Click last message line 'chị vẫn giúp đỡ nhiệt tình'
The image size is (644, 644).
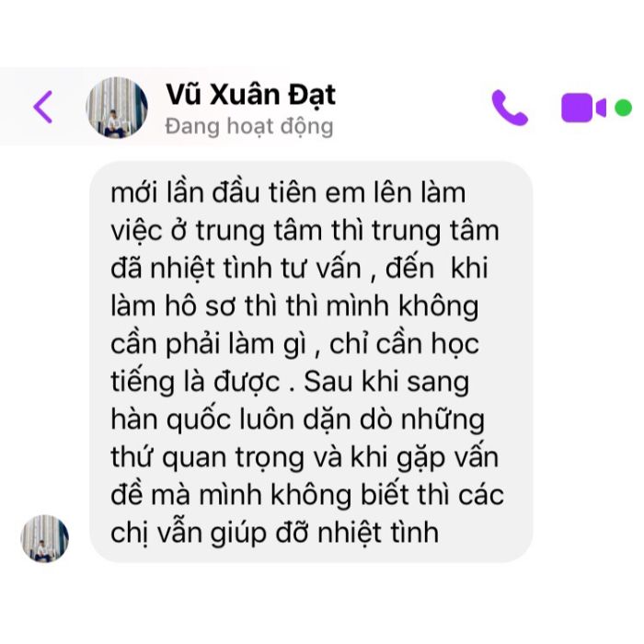(274, 533)
